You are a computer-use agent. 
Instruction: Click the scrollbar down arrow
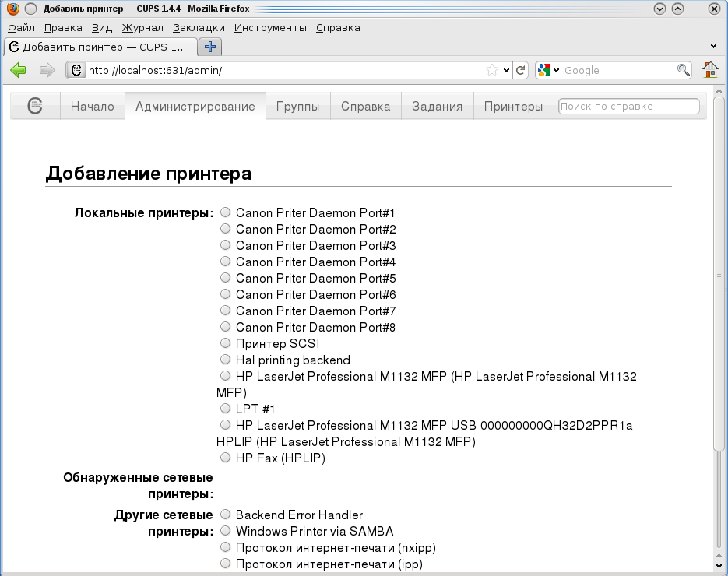(x=719, y=566)
